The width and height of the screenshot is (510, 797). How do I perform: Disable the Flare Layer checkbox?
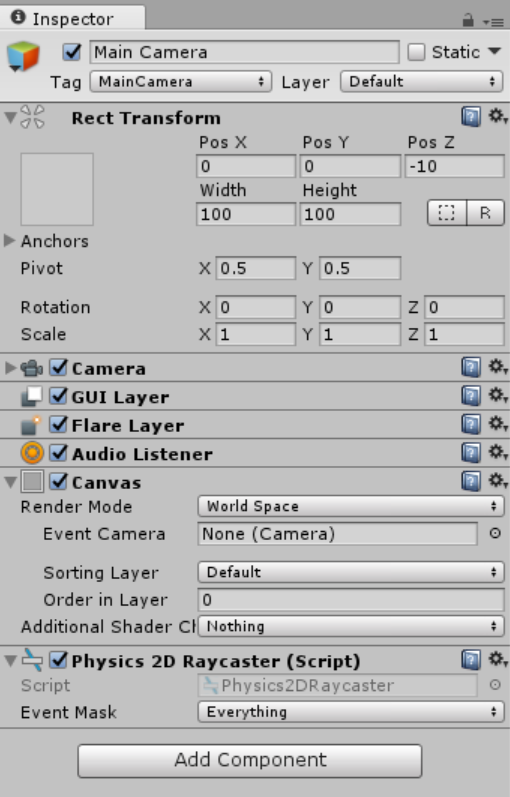click(x=58, y=424)
